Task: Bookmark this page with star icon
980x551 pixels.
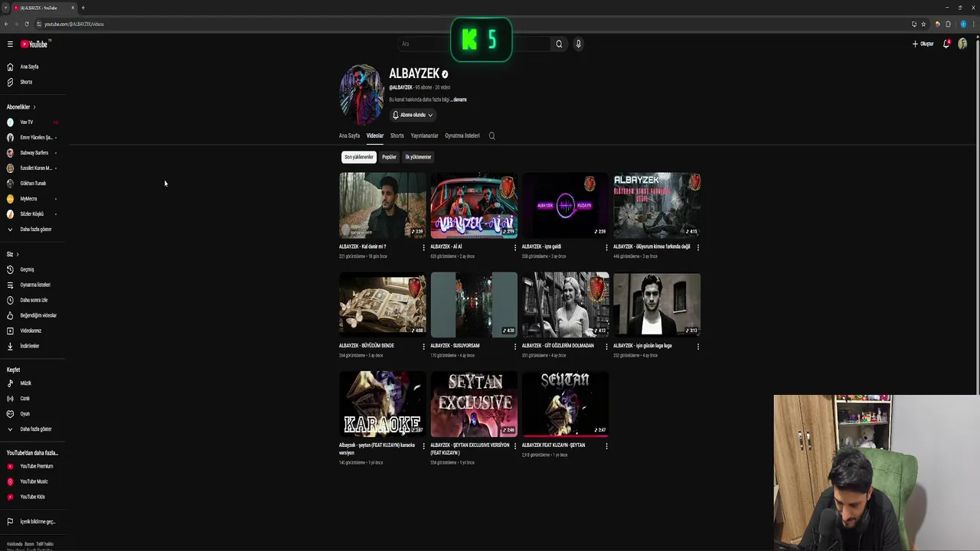Action: (923, 24)
